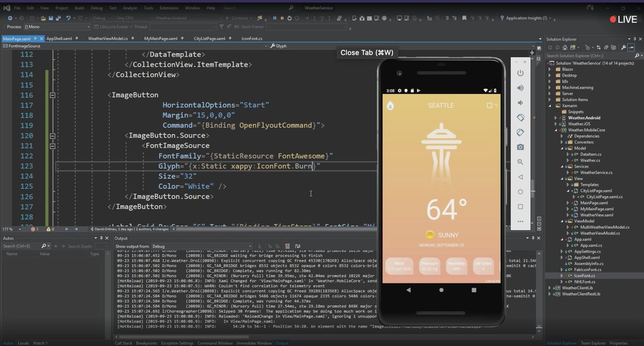
Task: Click the emulator volume down icon
Action: 520,103
